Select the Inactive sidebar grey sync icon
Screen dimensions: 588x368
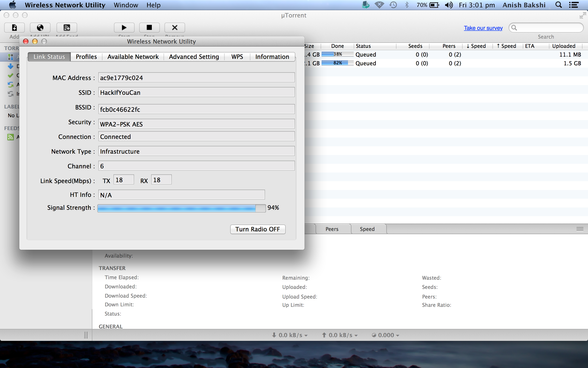point(10,94)
